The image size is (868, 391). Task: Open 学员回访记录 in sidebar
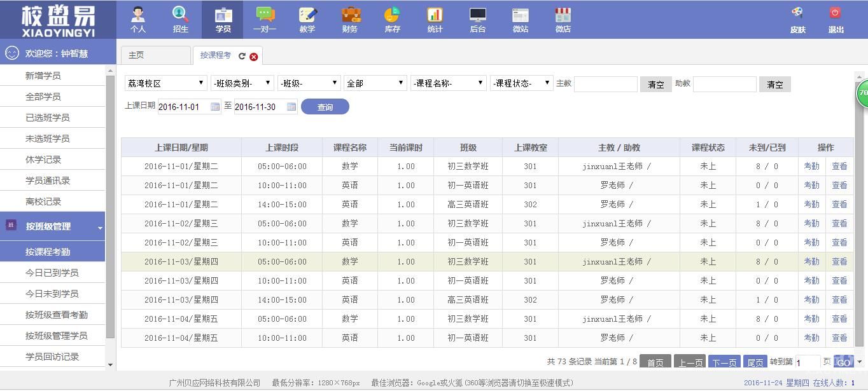[52, 357]
